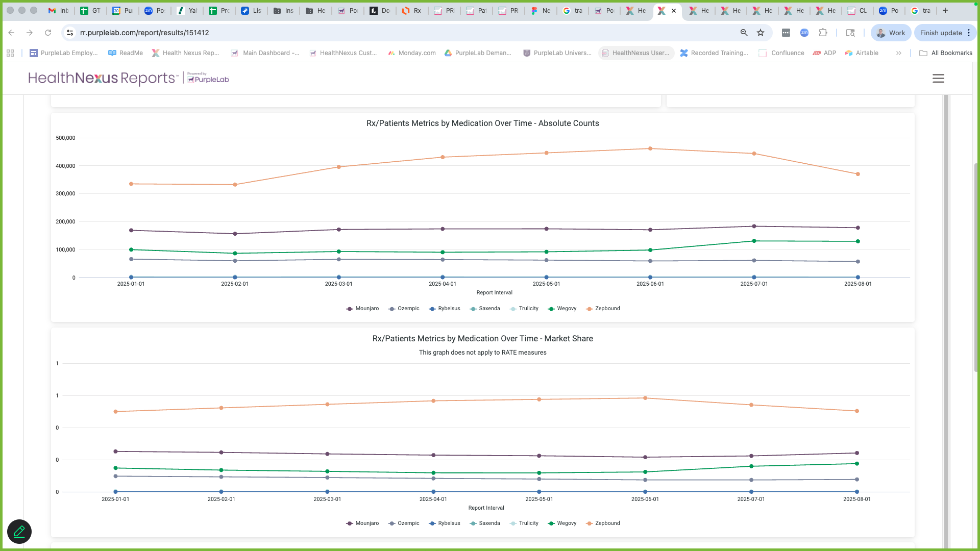Open the apps grid icon in bookmarks bar
The width and height of the screenshot is (980, 551).
click(x=10, y=53)
